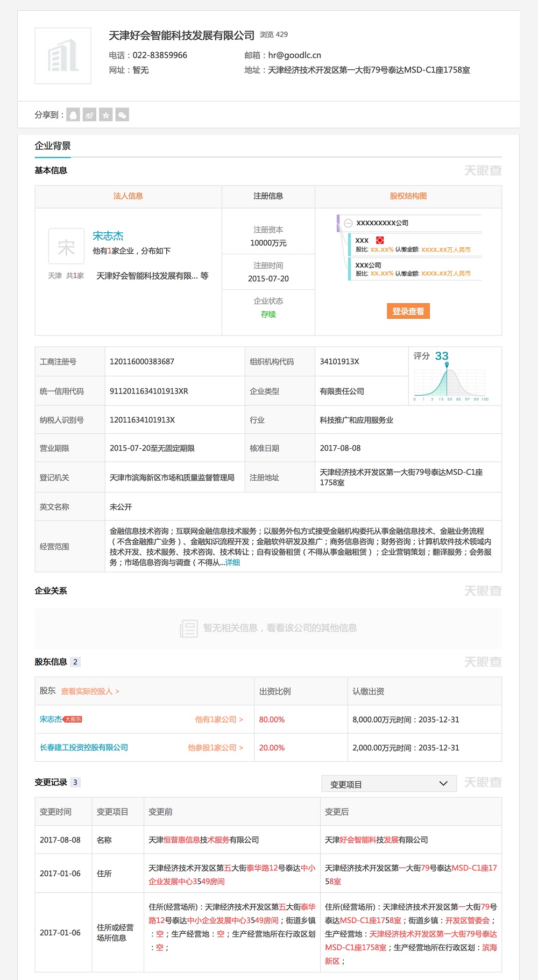Click the company logo placeholder image

point(63,56)
